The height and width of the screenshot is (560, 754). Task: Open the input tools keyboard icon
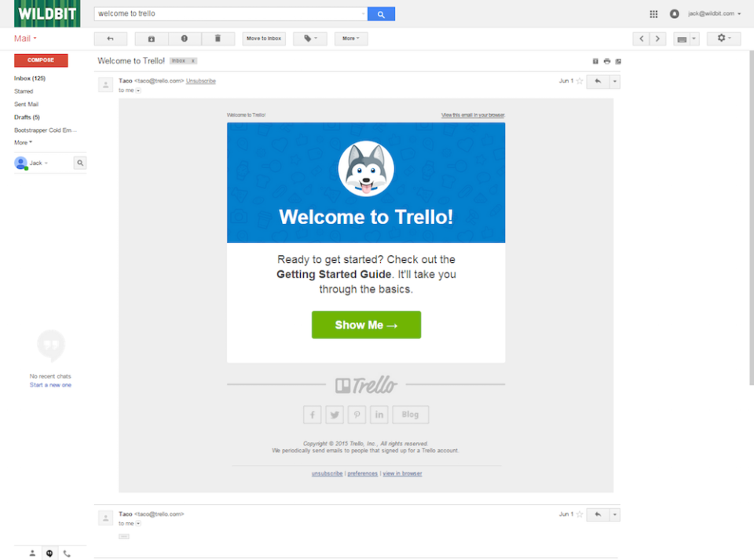coord(682,39)
